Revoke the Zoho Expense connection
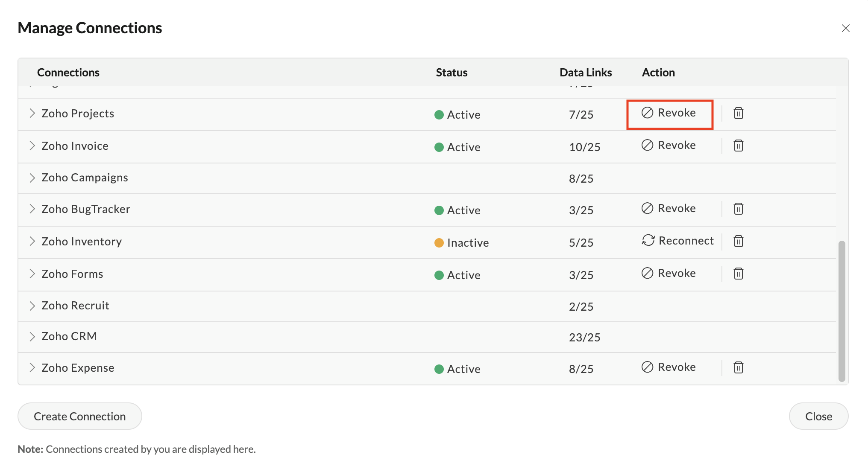The width and height of the screenshot is (868, 472). [x=669, y=367]
